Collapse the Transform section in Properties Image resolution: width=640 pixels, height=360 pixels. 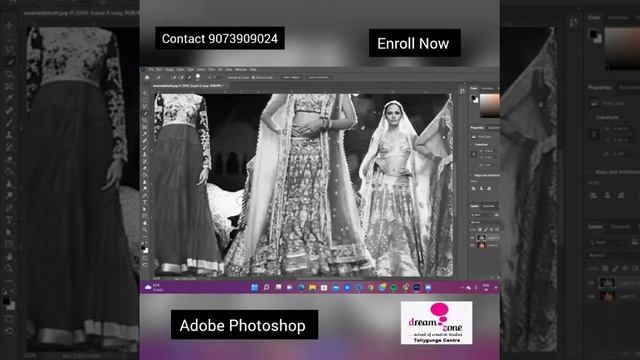471,145
